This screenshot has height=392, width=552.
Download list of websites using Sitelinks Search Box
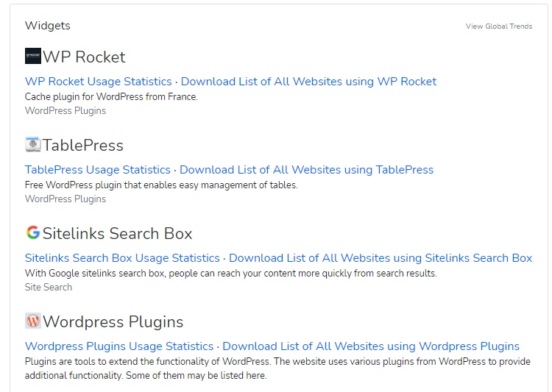pos(381,258)
